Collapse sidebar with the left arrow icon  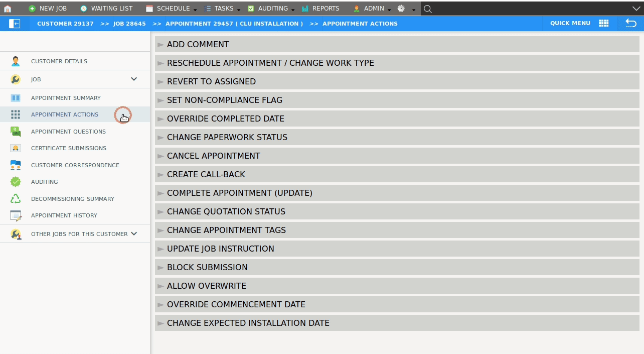pyautogui.click(x=15, y=24)
